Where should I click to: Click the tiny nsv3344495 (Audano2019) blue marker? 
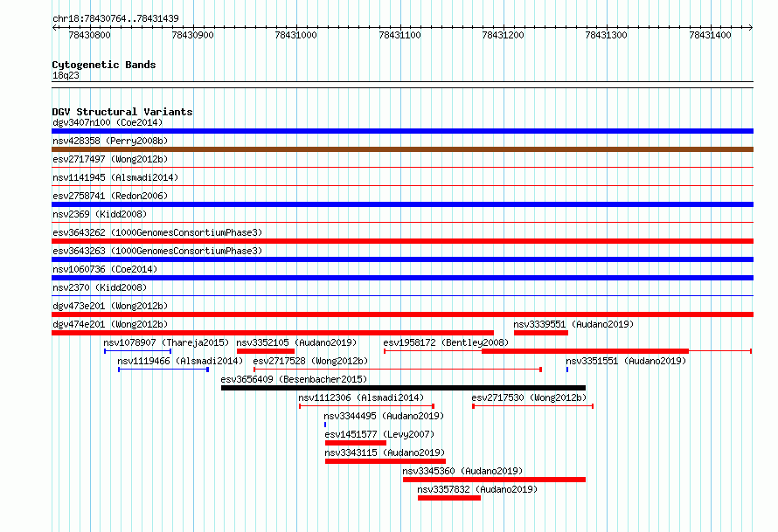[x=325, y=425]
